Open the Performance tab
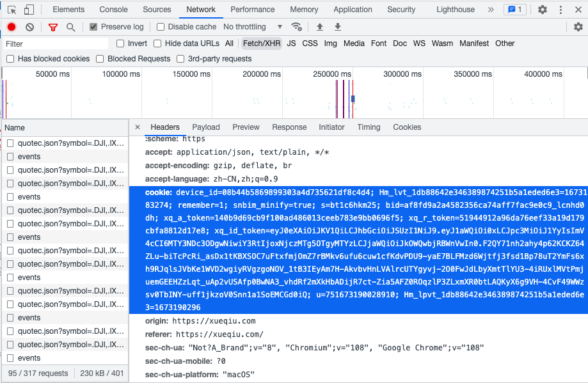Screen dimensions: 588x383 tap(252, 10)
